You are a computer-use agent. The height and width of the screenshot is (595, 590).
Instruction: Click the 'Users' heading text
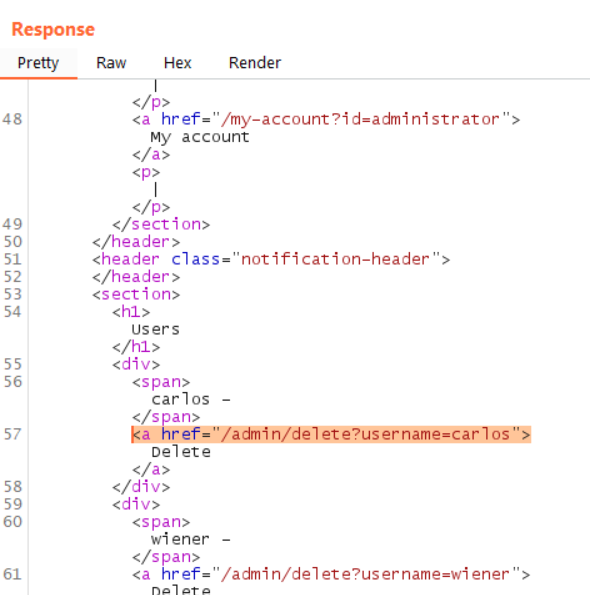tap(156, 329)
